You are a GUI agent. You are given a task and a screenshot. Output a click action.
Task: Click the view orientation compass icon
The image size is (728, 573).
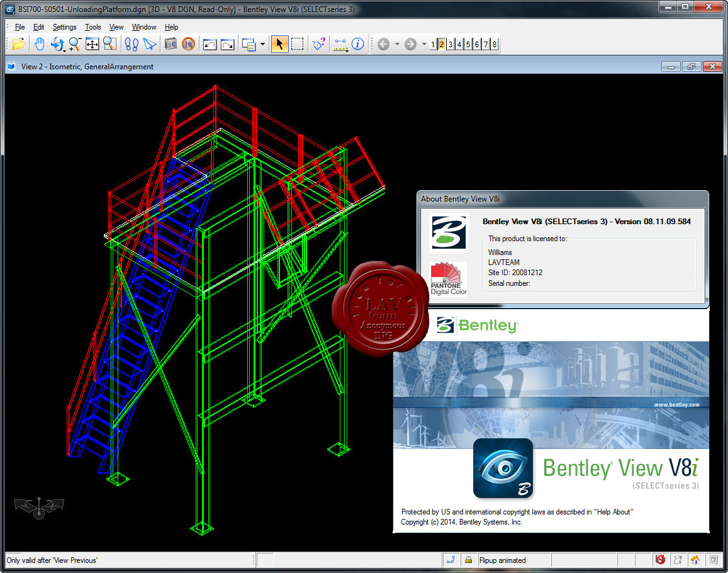39,508
